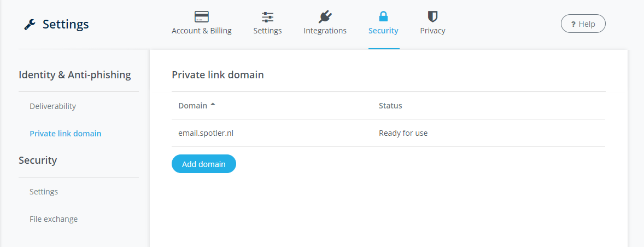Open Integrations via the plug icon
The height and width of the screenshot is (247, 644).
(325, 16)
